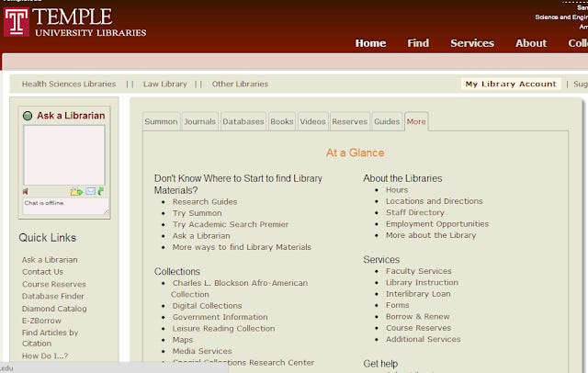Click the Ask a Librarian widget heading

71,116
